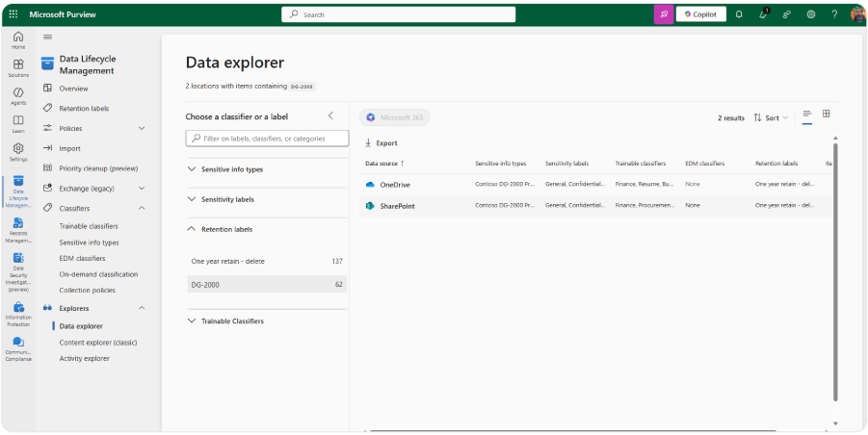Screen dimensions: 868x435
Task: Open the app launcher waffle icon
Action: coord(13,14)
